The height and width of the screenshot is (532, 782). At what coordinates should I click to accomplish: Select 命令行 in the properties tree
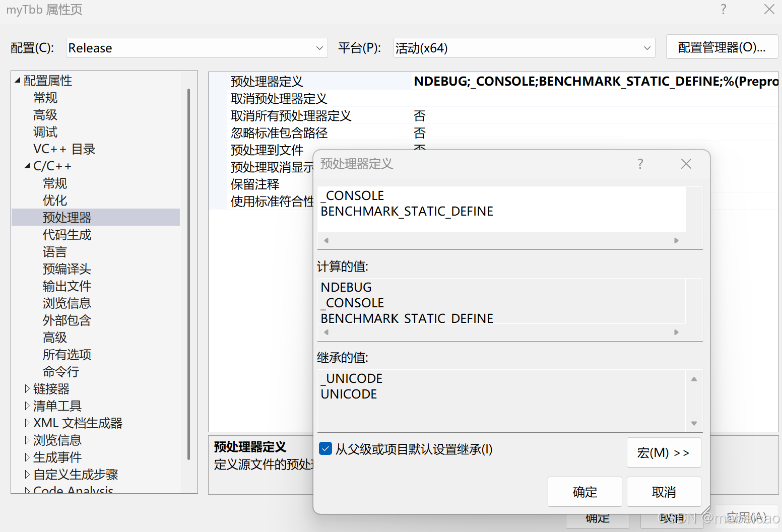[60, 371]
